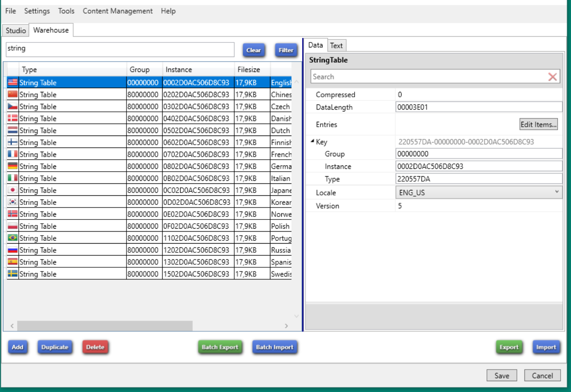
Task: Click the Chinese flag icon
Action: click(12, 94)
